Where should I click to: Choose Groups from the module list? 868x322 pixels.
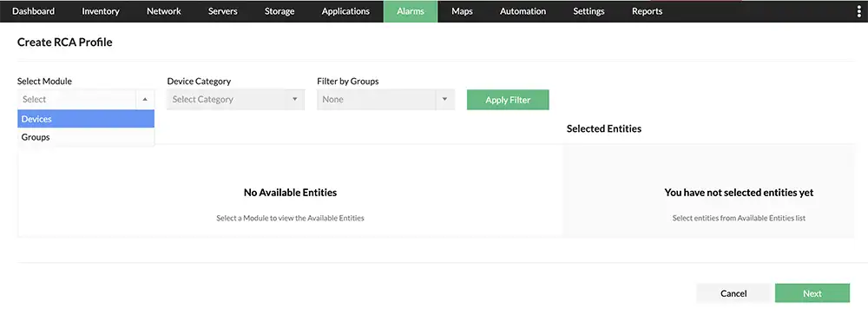[x=86, y=137]
